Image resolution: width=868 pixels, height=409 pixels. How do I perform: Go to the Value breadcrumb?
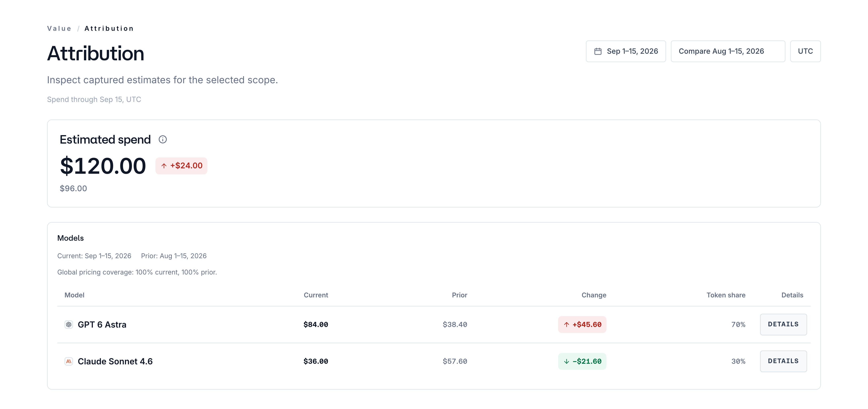59,29
